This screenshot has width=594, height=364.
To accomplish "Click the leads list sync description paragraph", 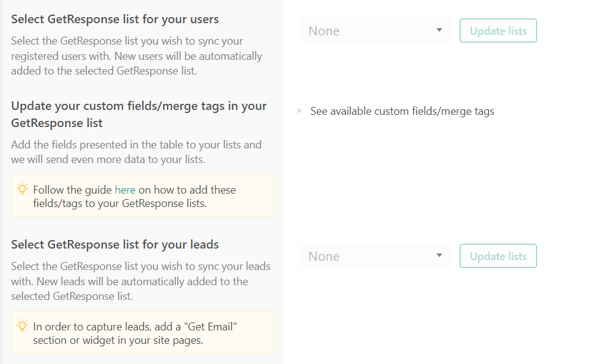I will [141, 281].
